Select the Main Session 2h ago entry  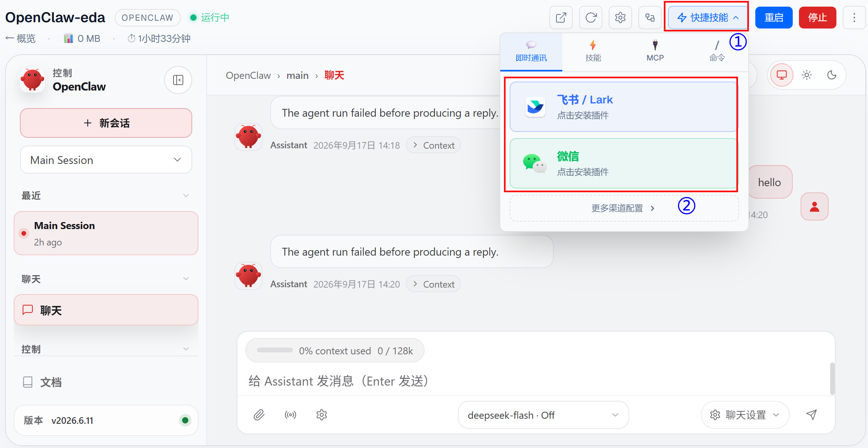106,233
